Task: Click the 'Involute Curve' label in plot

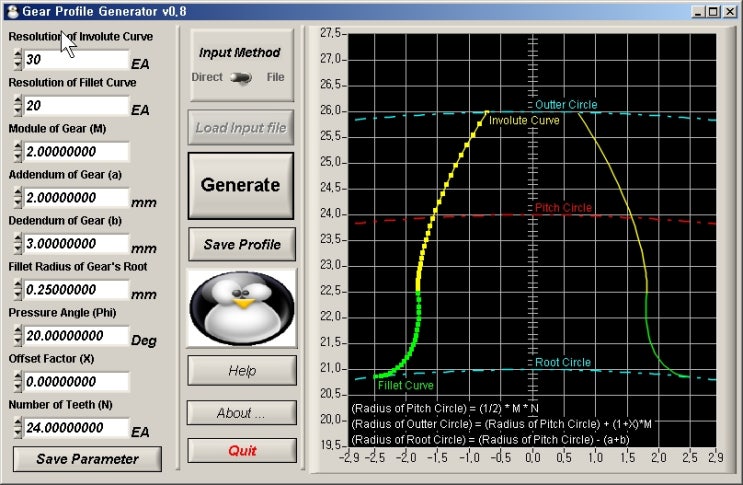Action: click(524, 120)
